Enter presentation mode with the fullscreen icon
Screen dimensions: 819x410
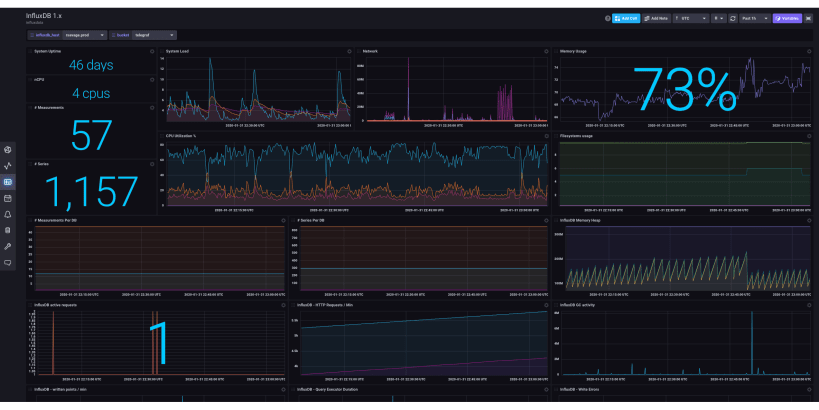808,18
